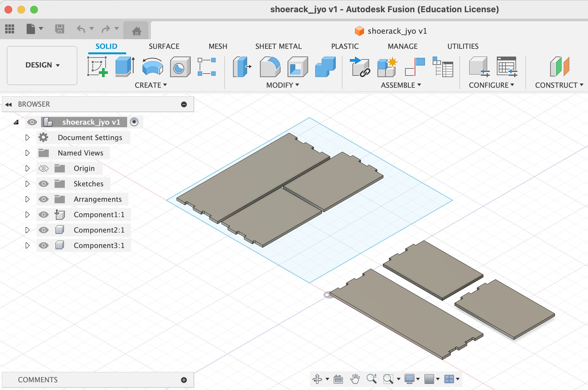Hide Component1:1 using its eye icon

click(x=44, y=215)
